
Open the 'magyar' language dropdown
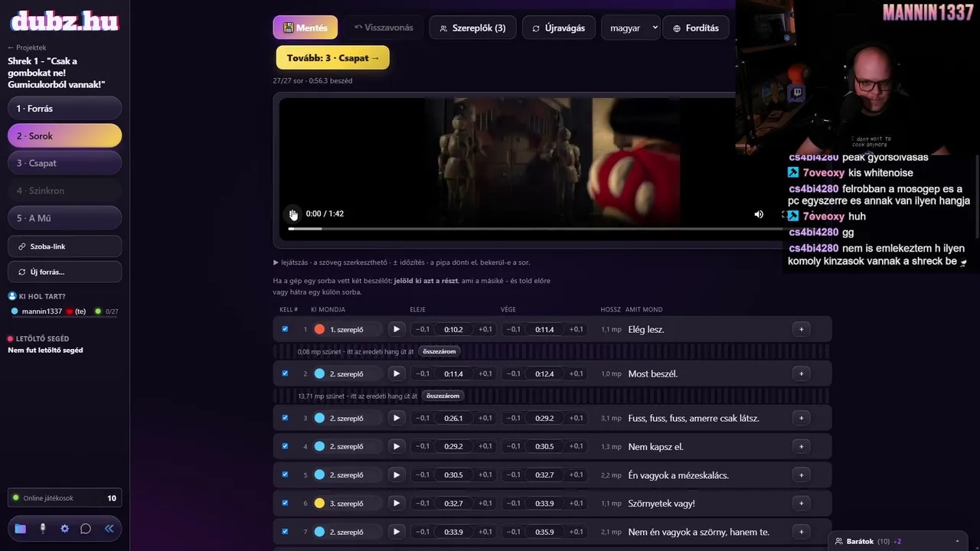pos(631,28)
